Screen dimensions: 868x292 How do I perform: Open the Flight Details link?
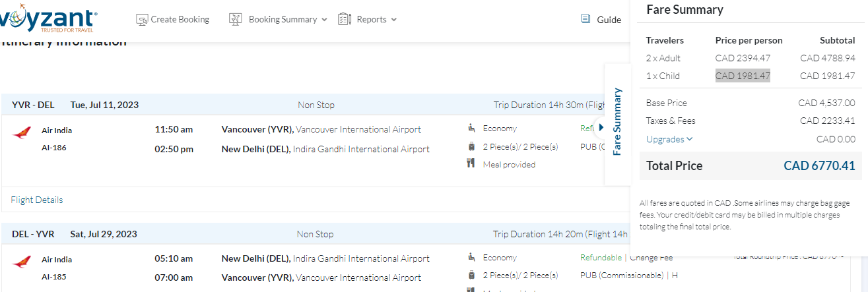click(37, 200)
